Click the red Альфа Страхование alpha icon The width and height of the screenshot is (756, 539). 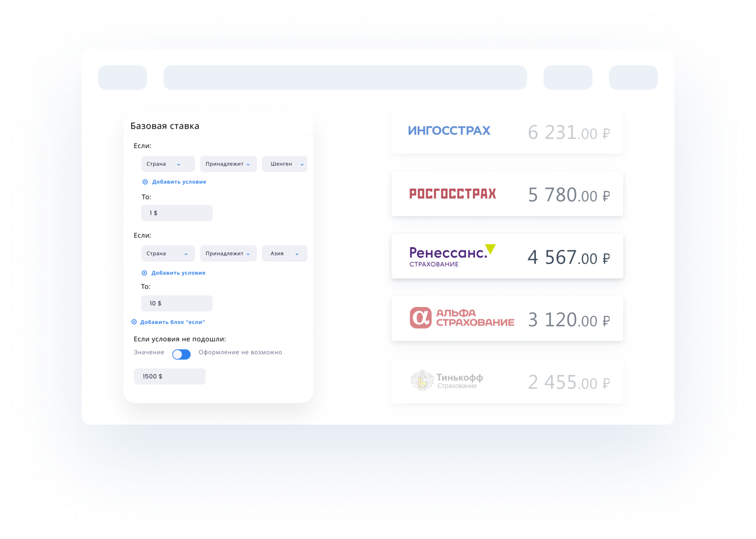coord(421,318)
